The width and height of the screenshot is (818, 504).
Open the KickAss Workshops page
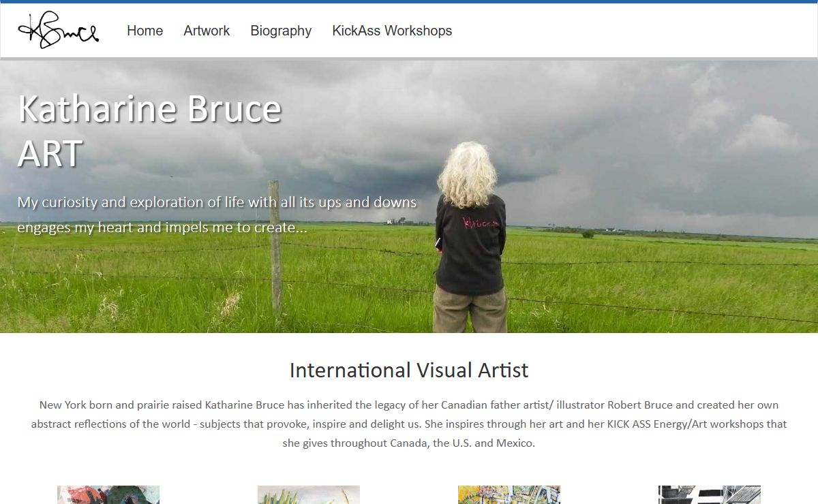point(392,31)
